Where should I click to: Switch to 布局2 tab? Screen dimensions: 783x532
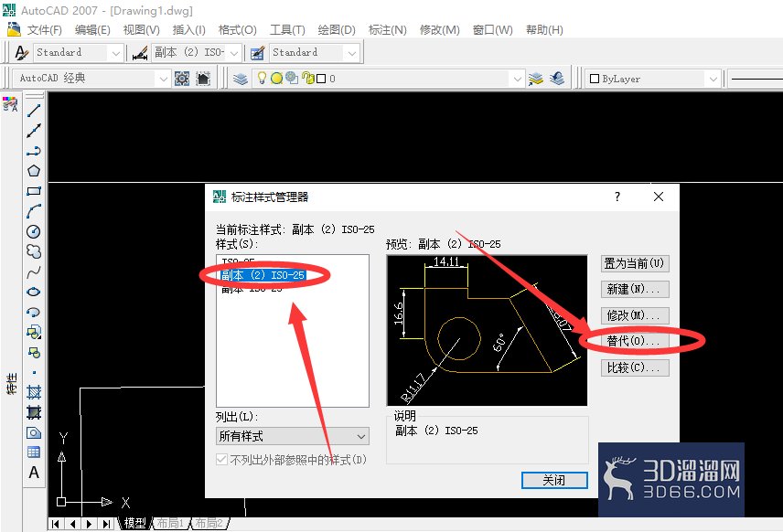pyautogui.click(x=209, y=523)
